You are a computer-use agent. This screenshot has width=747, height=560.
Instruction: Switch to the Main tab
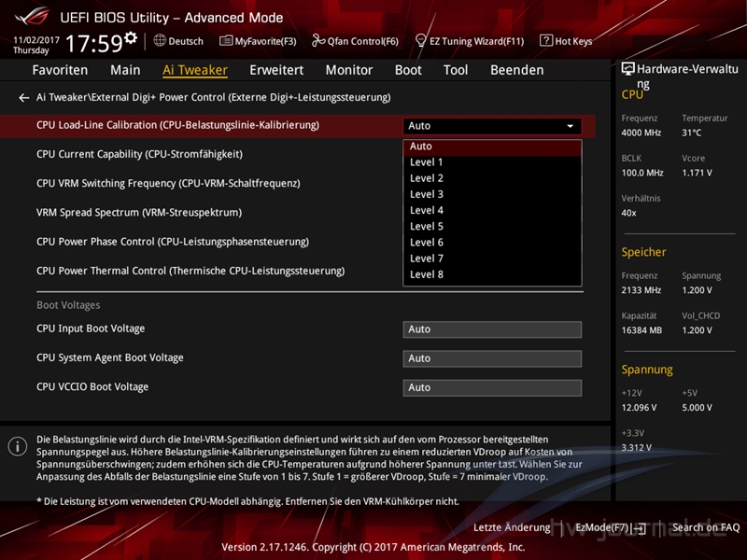click(125, 70)
